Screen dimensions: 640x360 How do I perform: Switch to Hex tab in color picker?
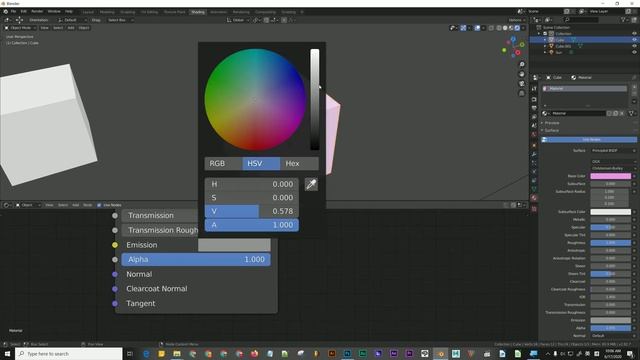[299, 163]
